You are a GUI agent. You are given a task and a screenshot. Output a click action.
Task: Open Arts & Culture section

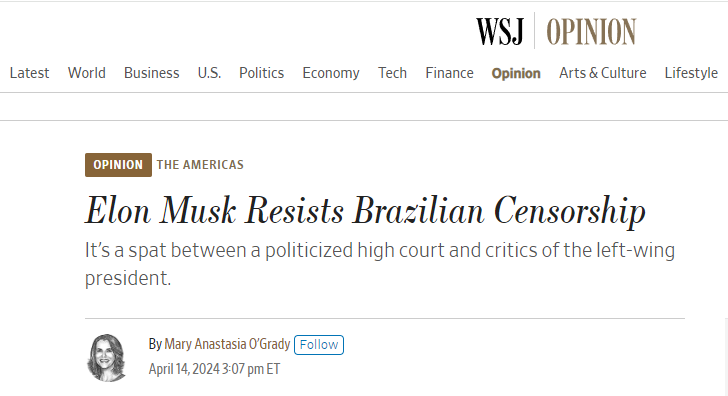(x=603, y=73)
